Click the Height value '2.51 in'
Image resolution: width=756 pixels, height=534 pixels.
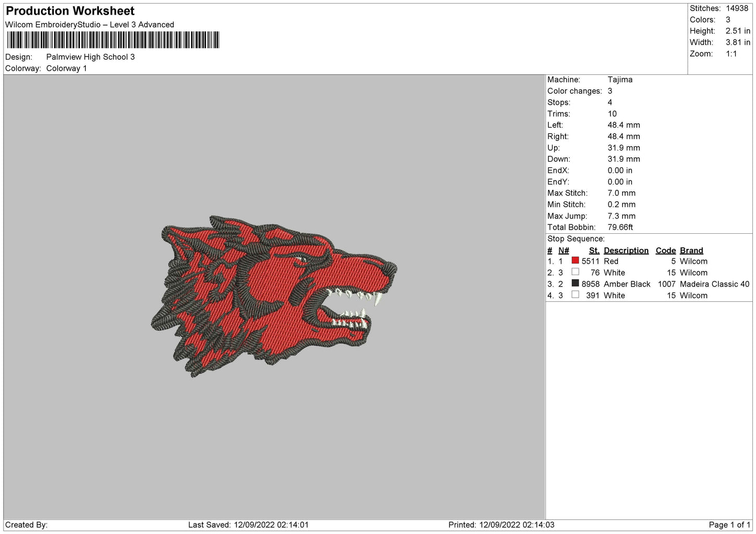tap(738, 31)
